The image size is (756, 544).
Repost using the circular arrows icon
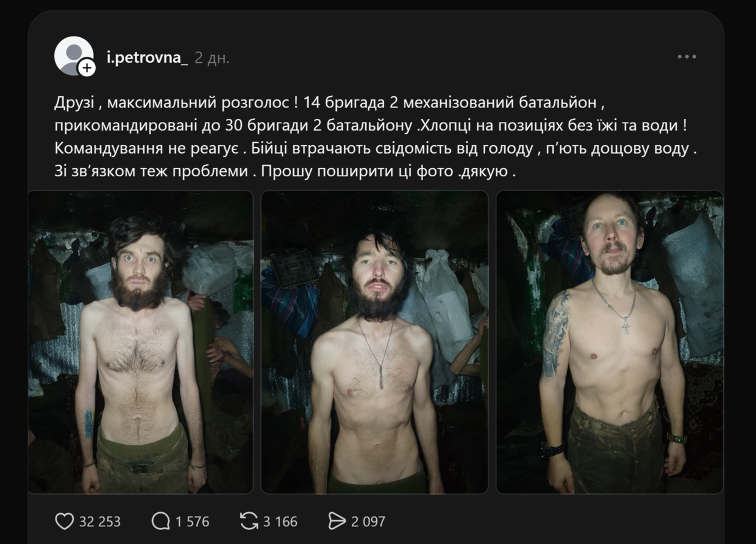click(x=249, y=521)
